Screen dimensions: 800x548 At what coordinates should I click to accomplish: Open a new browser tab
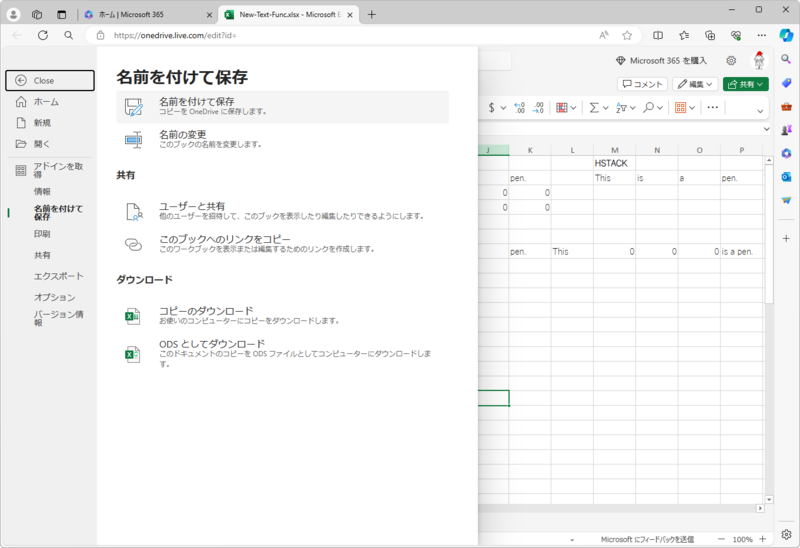click(371, 15)
